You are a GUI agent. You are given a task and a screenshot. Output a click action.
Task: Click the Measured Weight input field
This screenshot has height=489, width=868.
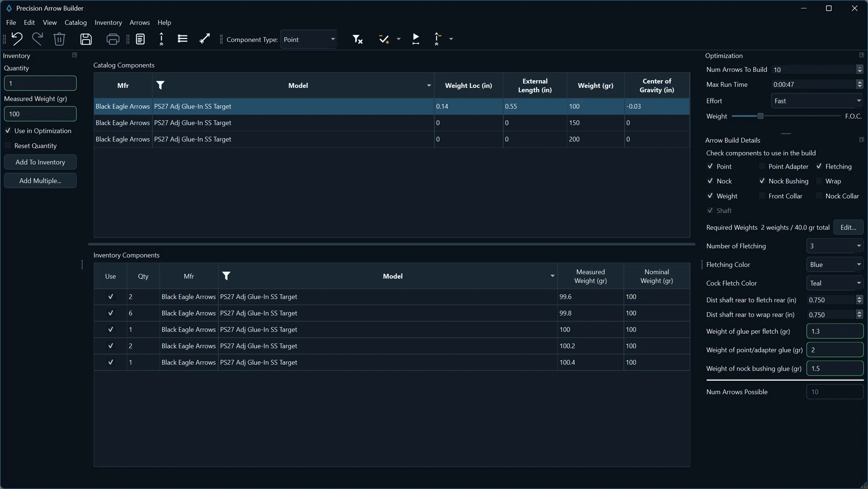[40, 114]
